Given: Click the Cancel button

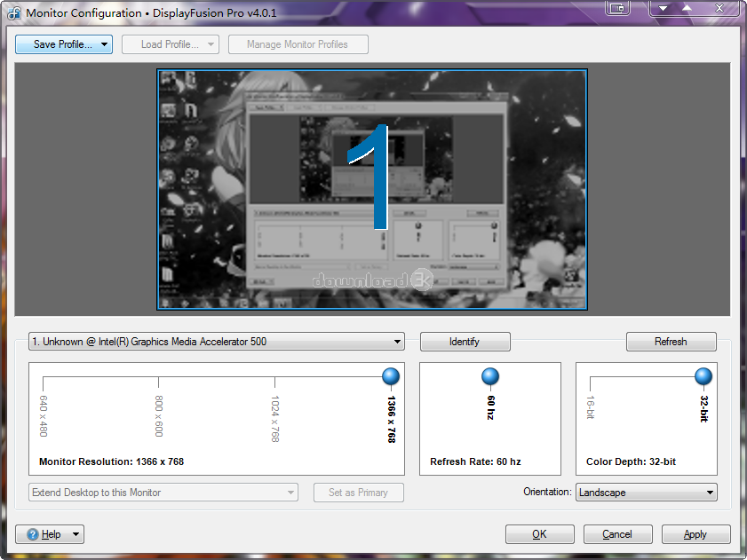Looking at the screenshot, I should (x=618, y=534).
